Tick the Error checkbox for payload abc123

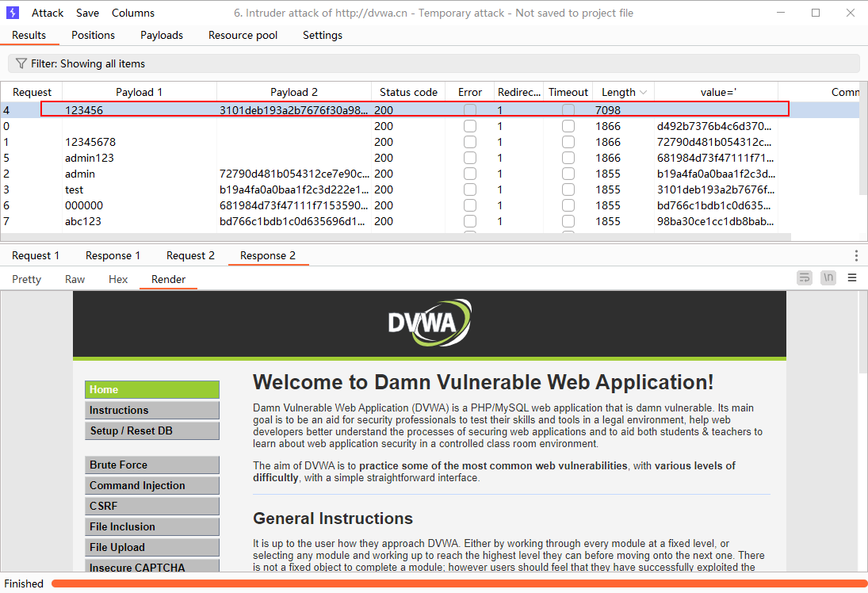[x=470, y=221]
